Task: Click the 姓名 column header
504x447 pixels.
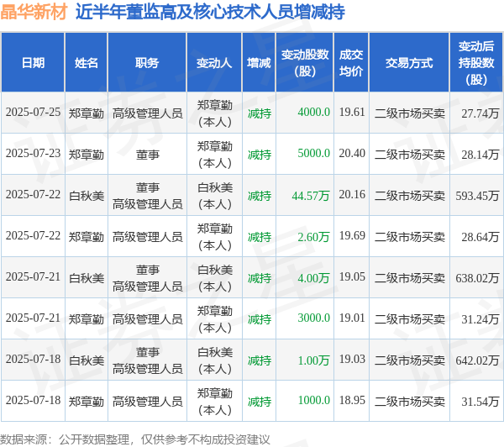Action: [x=87, y=63]
